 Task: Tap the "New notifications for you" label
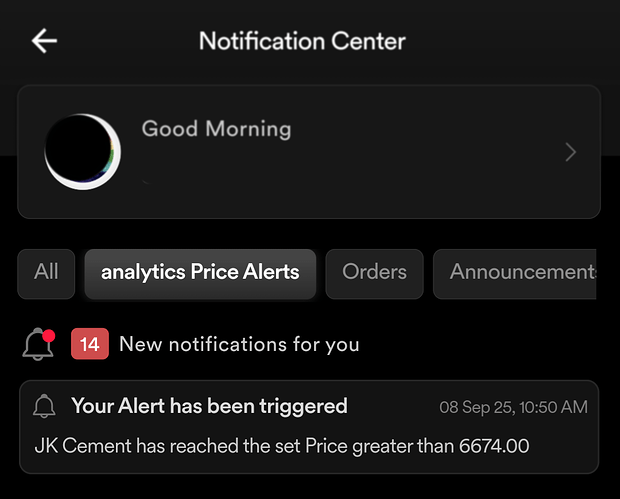pyautogui.click(x=239, y=345)
